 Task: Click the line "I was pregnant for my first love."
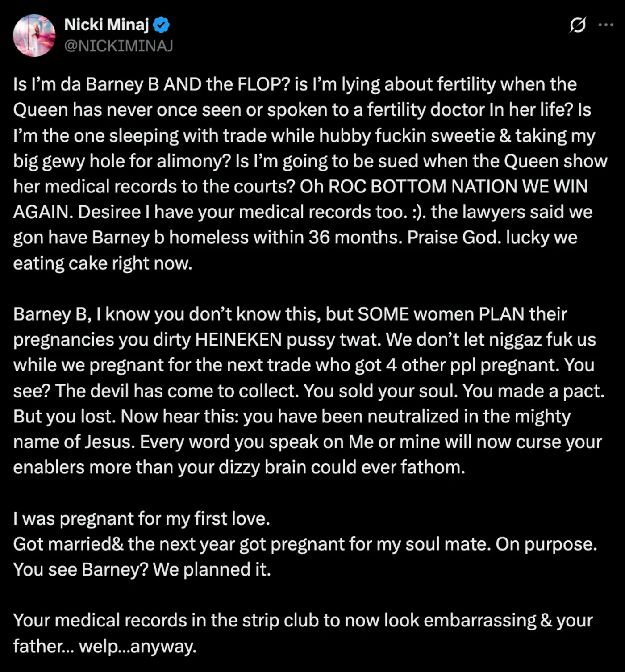coord(142,519)
